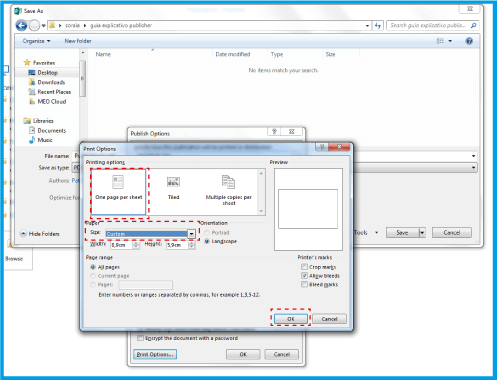497x380 pixels.
Task: Click the refresh icon beside address bar
Action: pos(378,25)
